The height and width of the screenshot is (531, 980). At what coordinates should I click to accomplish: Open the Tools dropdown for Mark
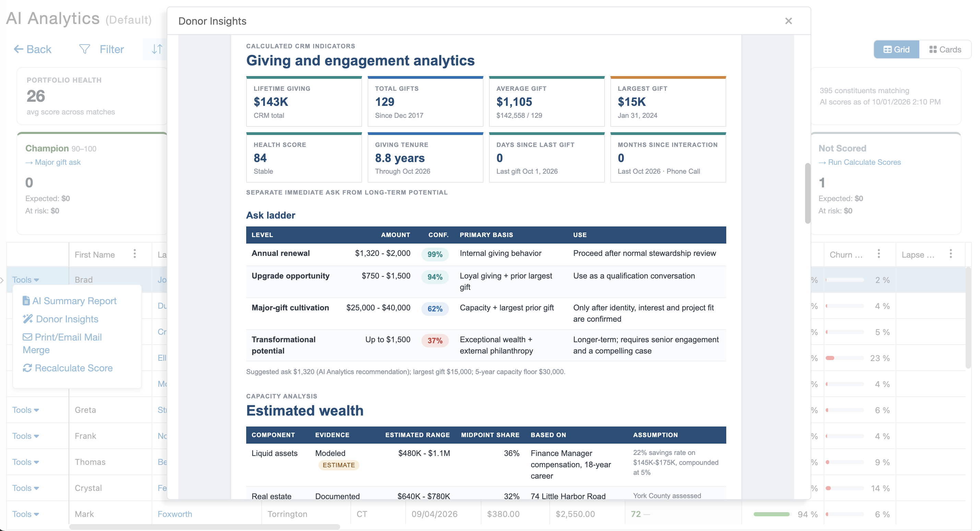[25, 514]
